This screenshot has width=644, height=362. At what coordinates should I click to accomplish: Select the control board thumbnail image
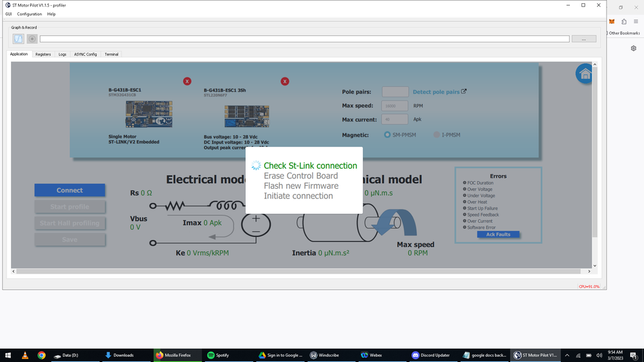click(x=149, y=114)
